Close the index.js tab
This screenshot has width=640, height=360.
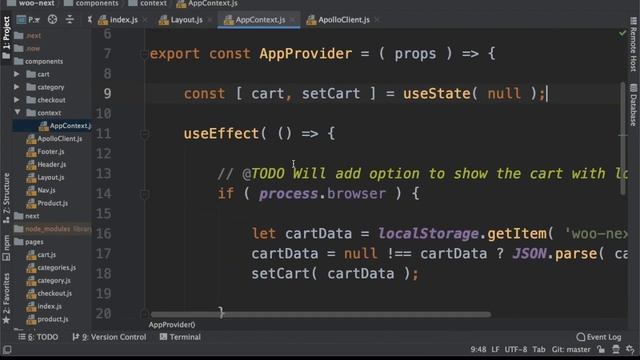145,20
